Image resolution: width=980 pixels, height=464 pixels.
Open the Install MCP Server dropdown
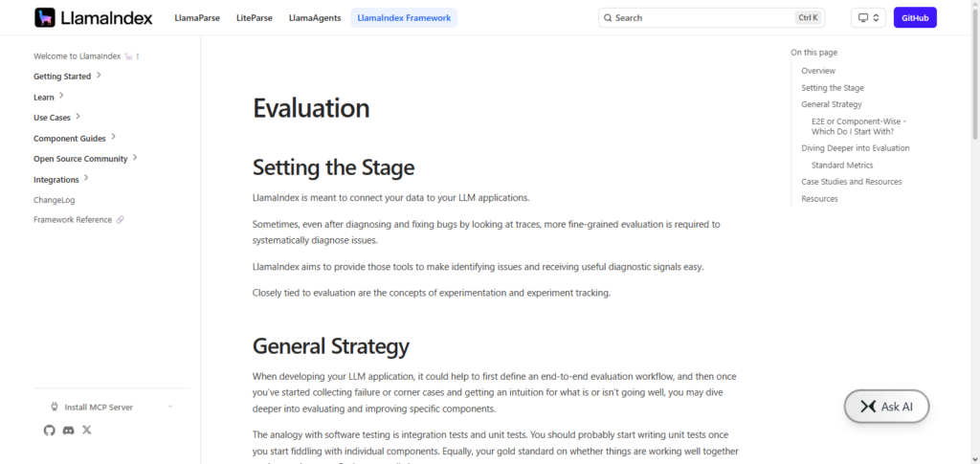coord(112,408)
